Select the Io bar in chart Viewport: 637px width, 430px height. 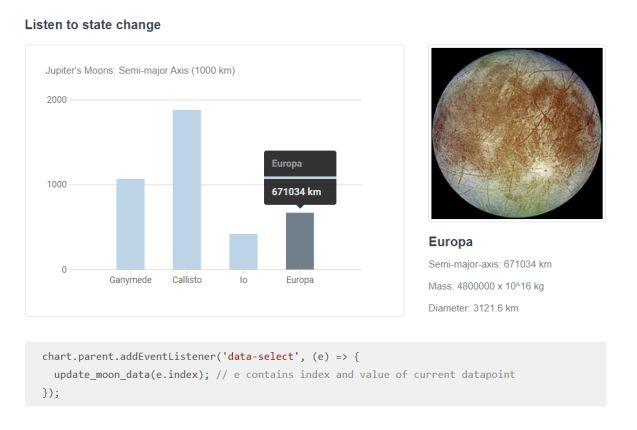click(x=243, y=252)
